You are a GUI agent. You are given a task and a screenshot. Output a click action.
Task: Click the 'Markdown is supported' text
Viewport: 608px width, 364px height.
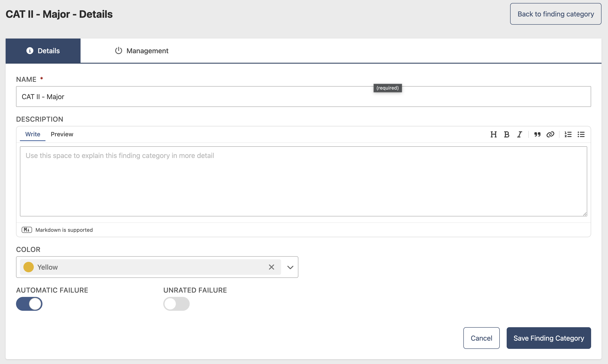tap(64, 230)
